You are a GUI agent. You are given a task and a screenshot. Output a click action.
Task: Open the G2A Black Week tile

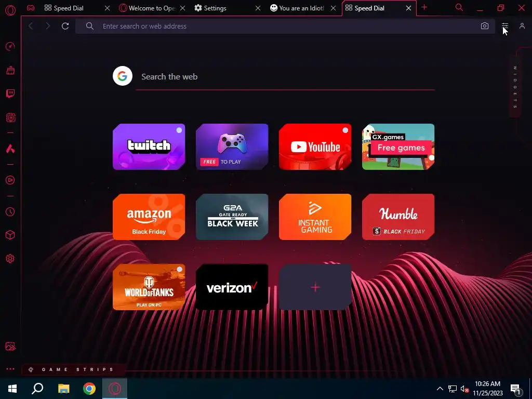coord(232,217)
